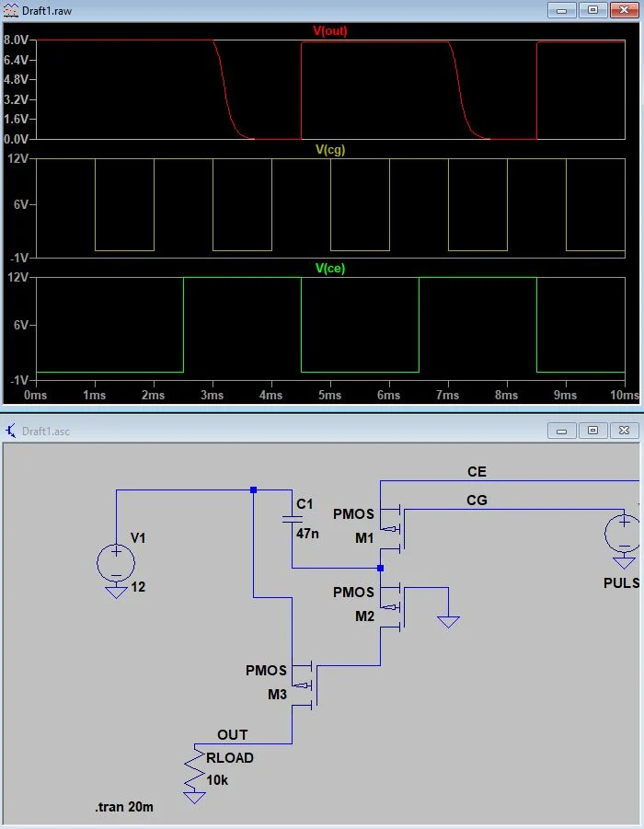This screenshot has height=829, width=644.
Task: Click the Draft1.raw title bar text
Action: (47, 10)
